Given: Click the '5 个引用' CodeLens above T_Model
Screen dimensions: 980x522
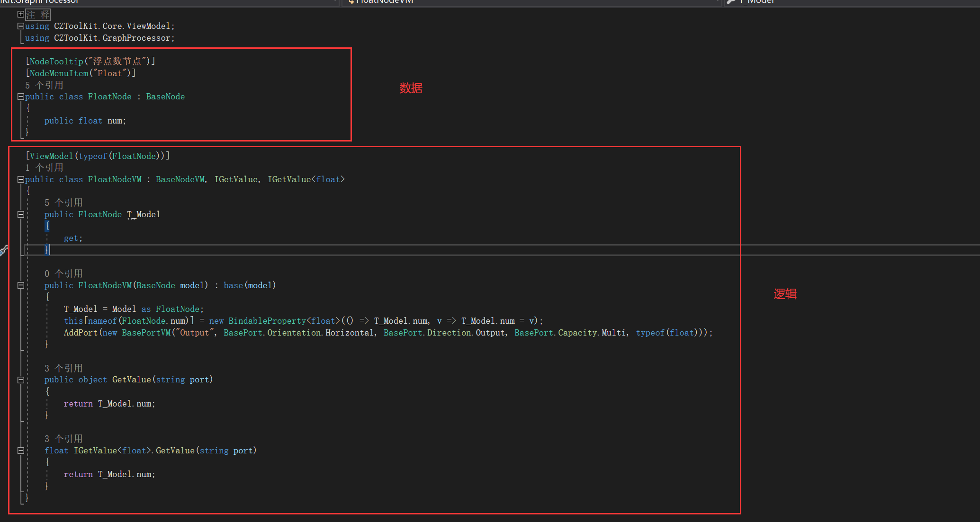Looking at the screenshot, I should point(63,203).
